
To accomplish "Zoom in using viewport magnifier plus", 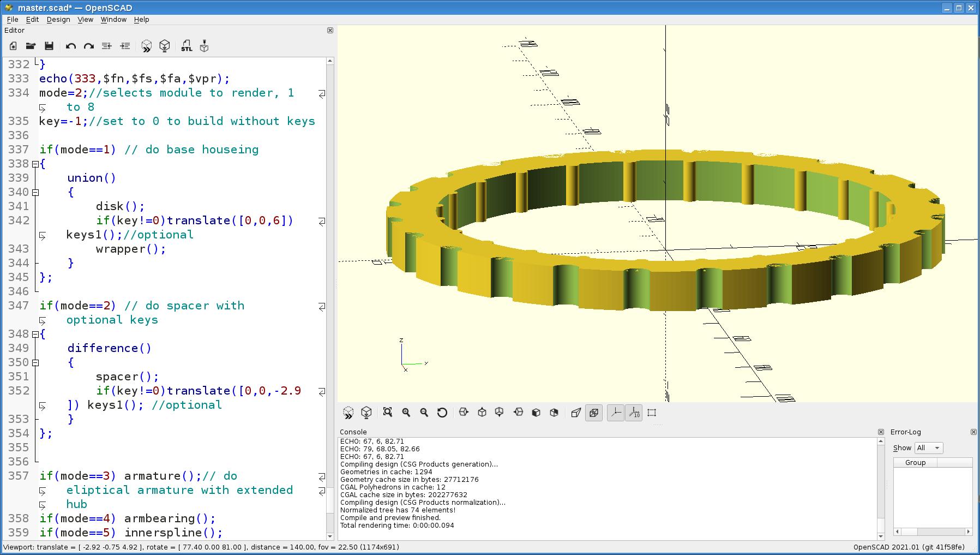I will (406, 413).
